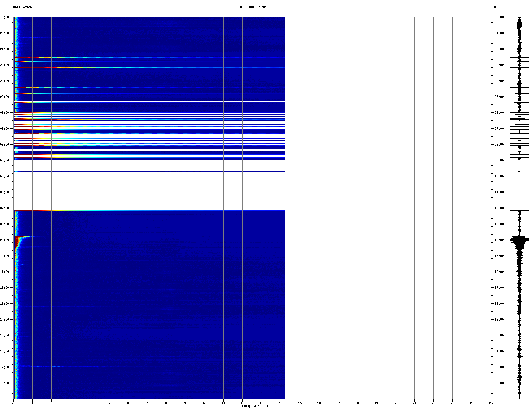Click the UTC timezone label
The height and width of the screenshot is (420, 531).
(494, 7)
